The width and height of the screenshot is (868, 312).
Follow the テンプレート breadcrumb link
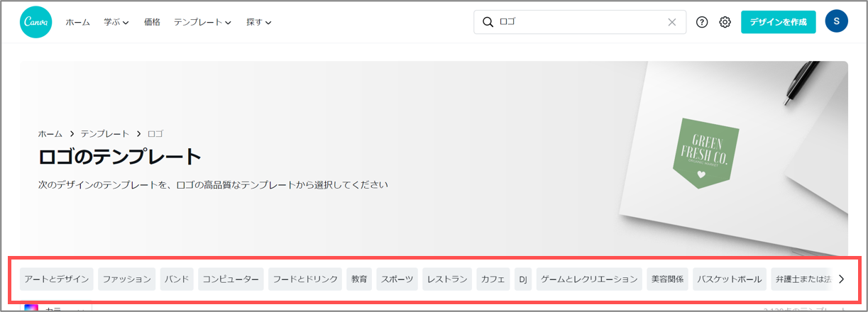click(x=105, y=133)
